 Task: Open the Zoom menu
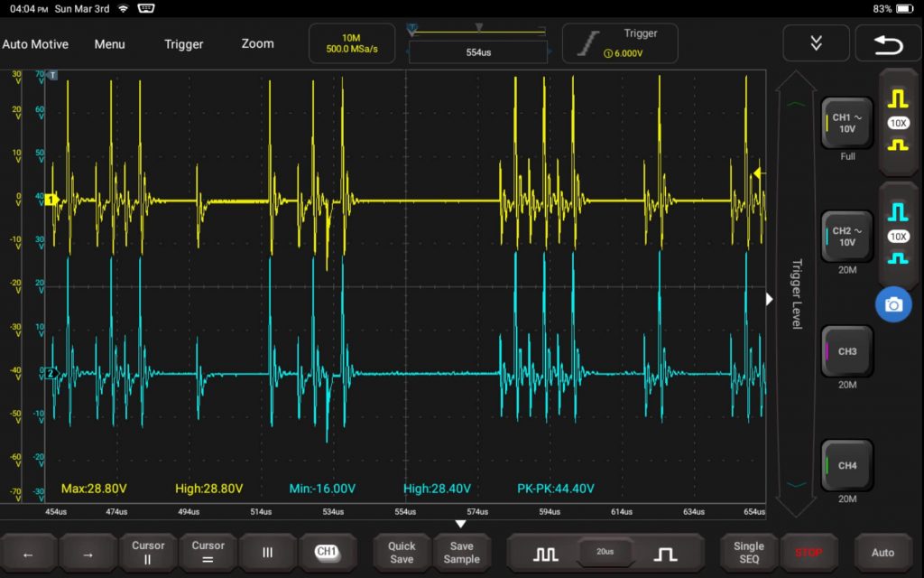pos(257,44)
